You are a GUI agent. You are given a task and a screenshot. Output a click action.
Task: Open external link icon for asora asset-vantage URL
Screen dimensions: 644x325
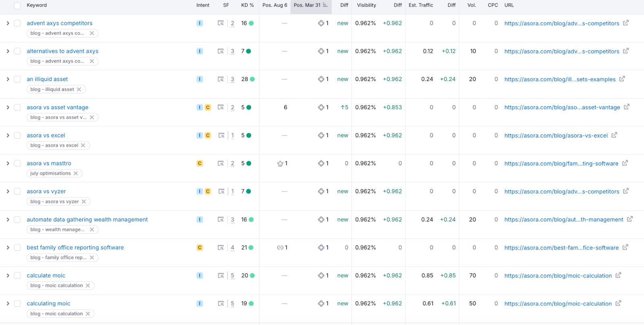(x=627, y=107)
